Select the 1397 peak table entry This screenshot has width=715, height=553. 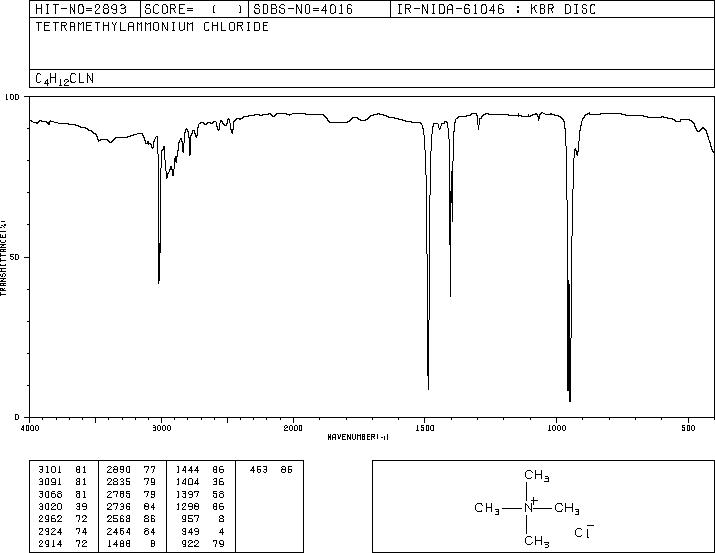(200, 494)
